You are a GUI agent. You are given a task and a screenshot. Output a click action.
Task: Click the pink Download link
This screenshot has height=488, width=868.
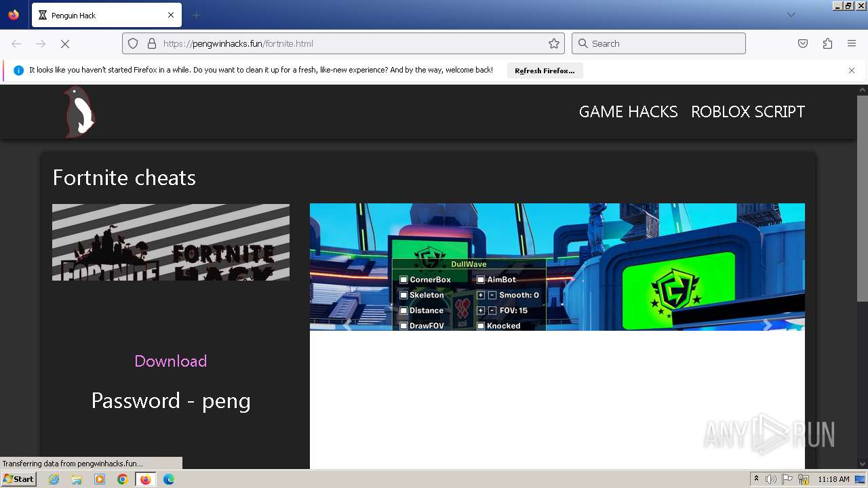click(x=171, y=361)
